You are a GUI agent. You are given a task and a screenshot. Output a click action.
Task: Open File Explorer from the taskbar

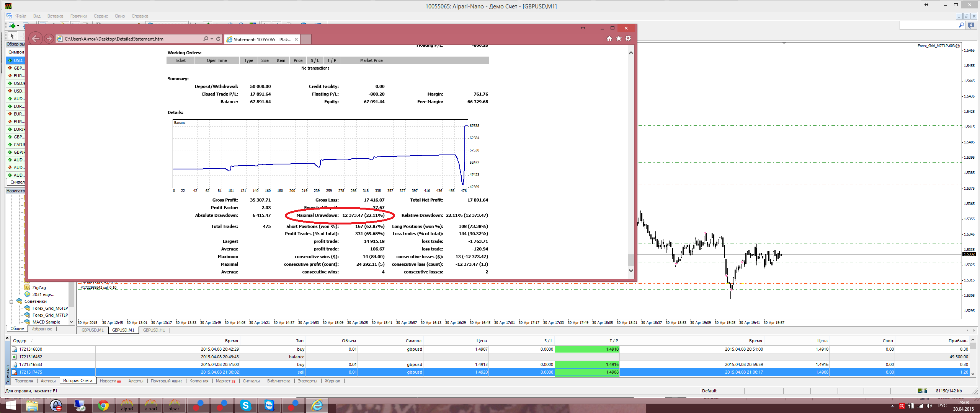pos(32,405)
